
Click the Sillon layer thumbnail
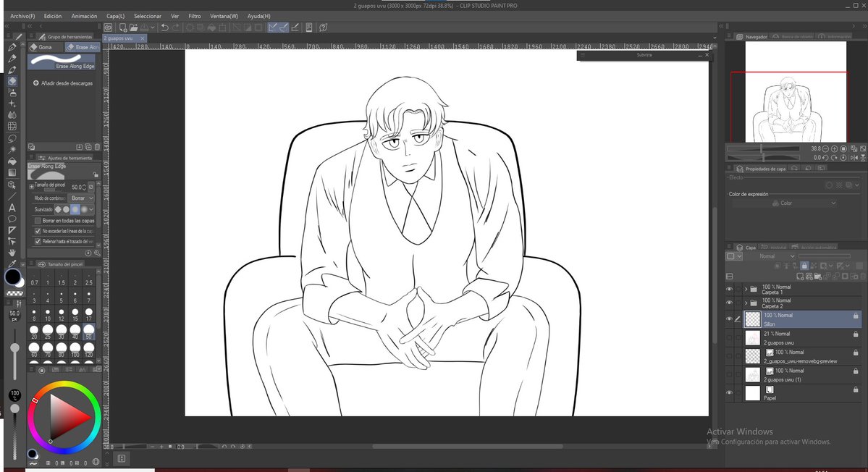coord(753,319)
